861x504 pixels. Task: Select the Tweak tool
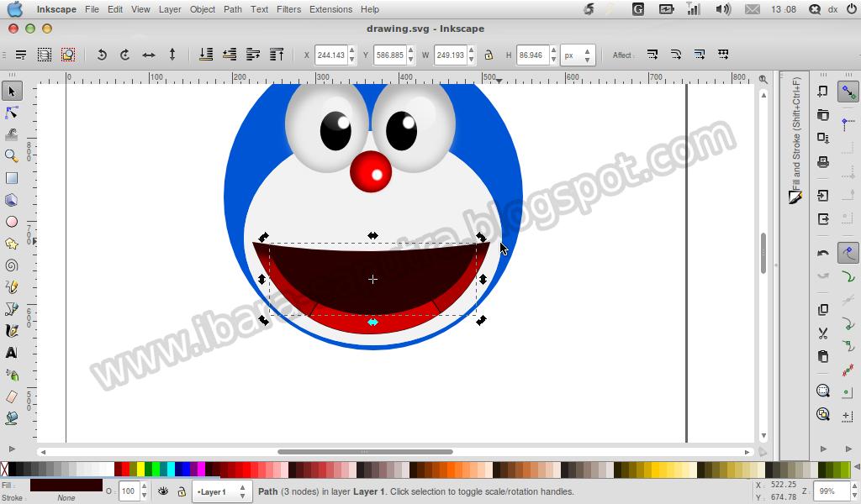[12, 134]
